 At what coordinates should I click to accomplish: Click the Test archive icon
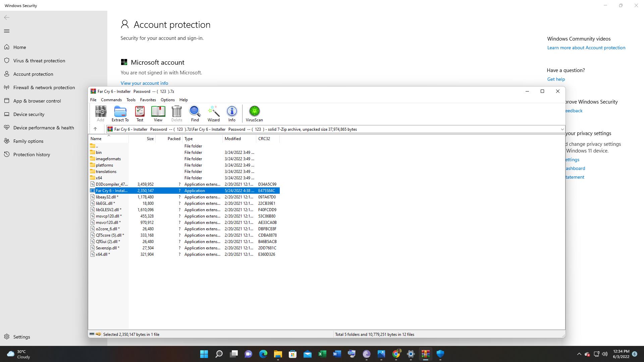[x=140, y=114]
